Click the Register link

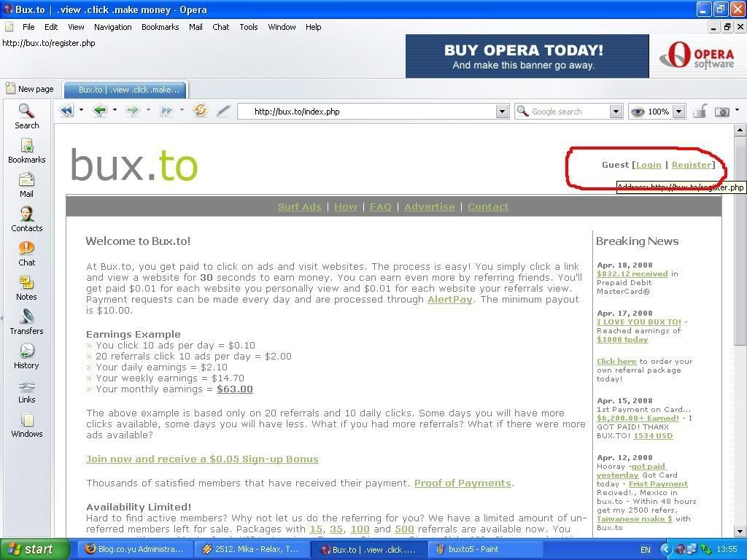(x=692, y=165)
